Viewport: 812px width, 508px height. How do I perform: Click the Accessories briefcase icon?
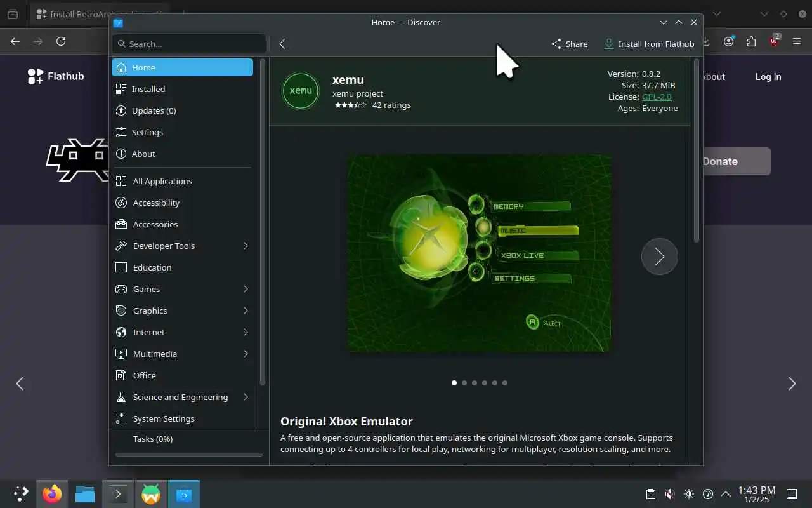121,224
